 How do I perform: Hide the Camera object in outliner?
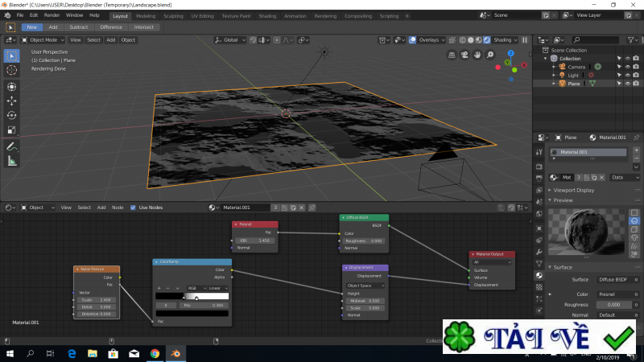627,67
